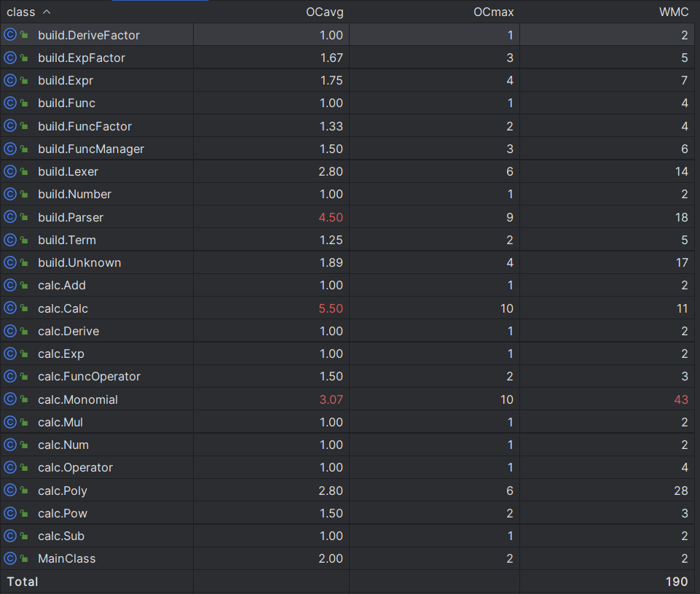Select the build.FuncManager class name
Image resolution: width=700 pixels, height=594 pixels.
coord(91,149)
